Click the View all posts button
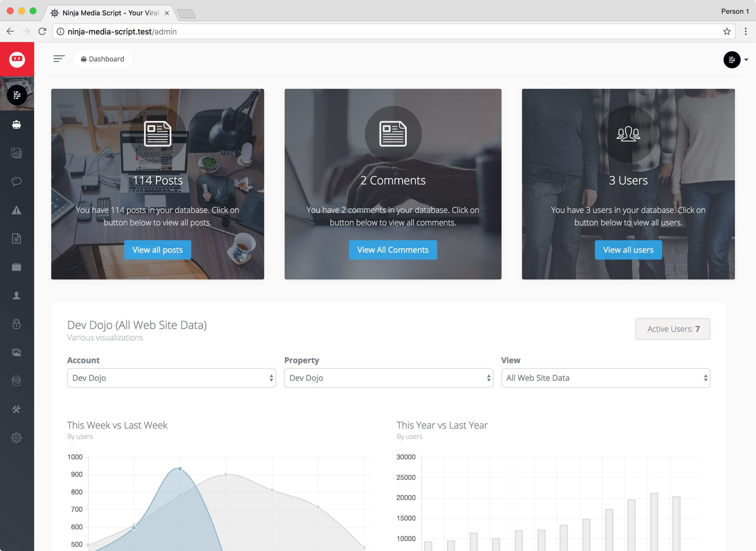Screen dimensions: 756x551 click(x=157, y=250)
